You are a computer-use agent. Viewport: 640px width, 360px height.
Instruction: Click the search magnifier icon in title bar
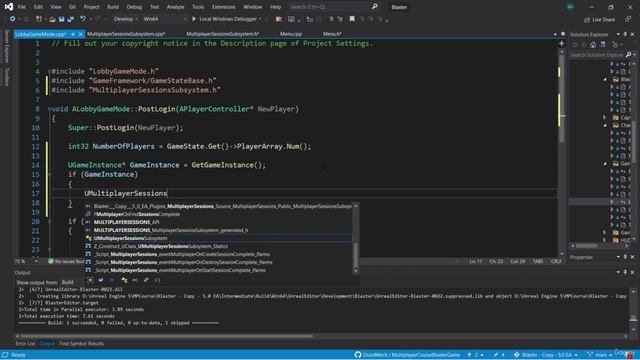pyautogui.click(x=374, y=7)
